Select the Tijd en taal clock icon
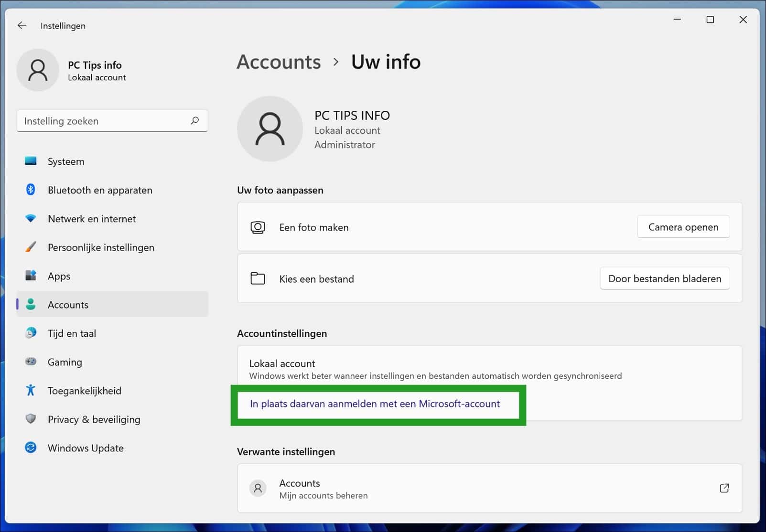Viewport: 766px width, 532px height. (x=31, y=333)
